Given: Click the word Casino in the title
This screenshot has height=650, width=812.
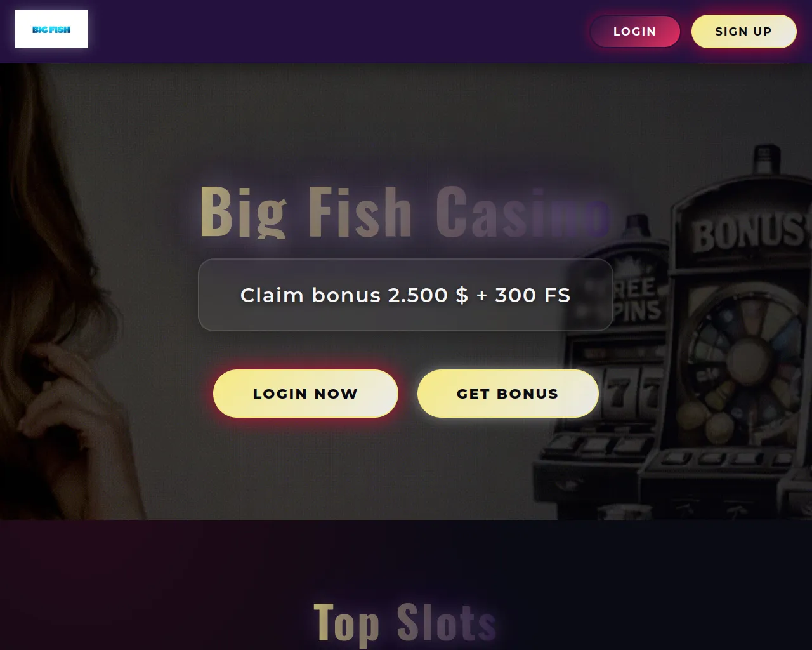Looking at the screenshot, I should tap(523, 211).
